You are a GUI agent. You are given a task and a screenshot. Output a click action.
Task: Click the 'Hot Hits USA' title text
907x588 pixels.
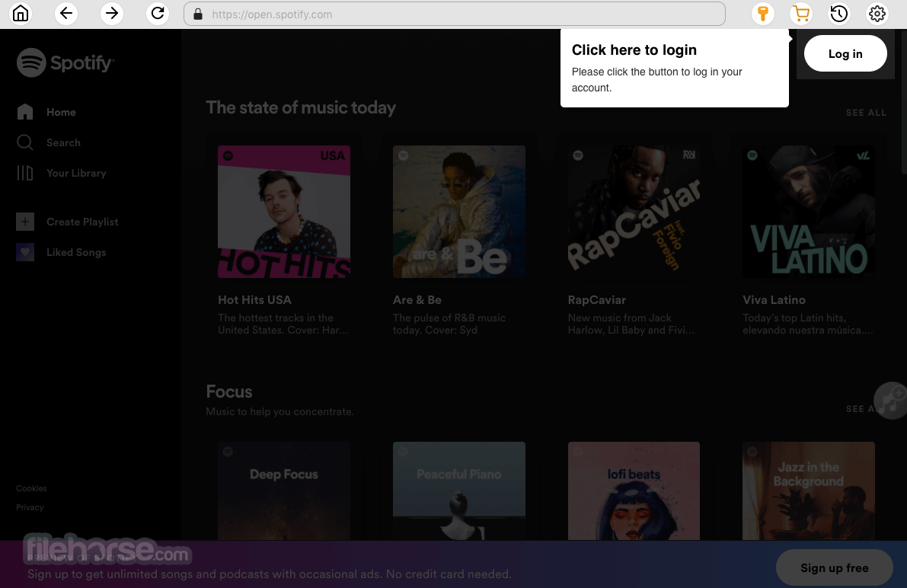(254, 300)
